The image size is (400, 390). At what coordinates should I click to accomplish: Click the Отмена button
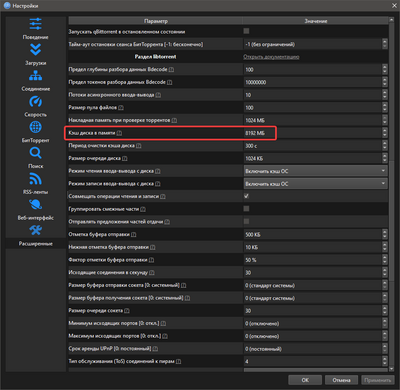[341, 380]
